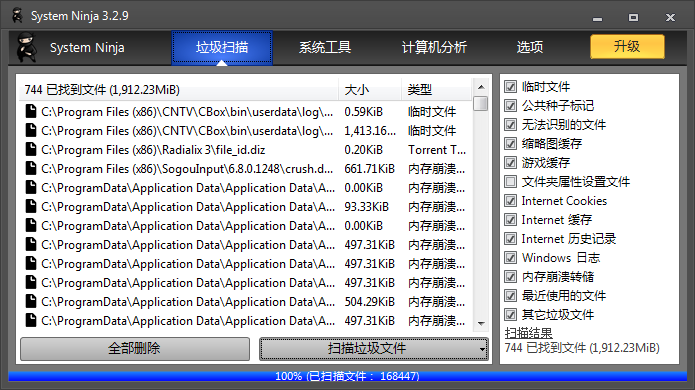This screenshot has width=695, height=390.
Task: Click scrollbar down arrow in file list
Action: coord(481,324)
